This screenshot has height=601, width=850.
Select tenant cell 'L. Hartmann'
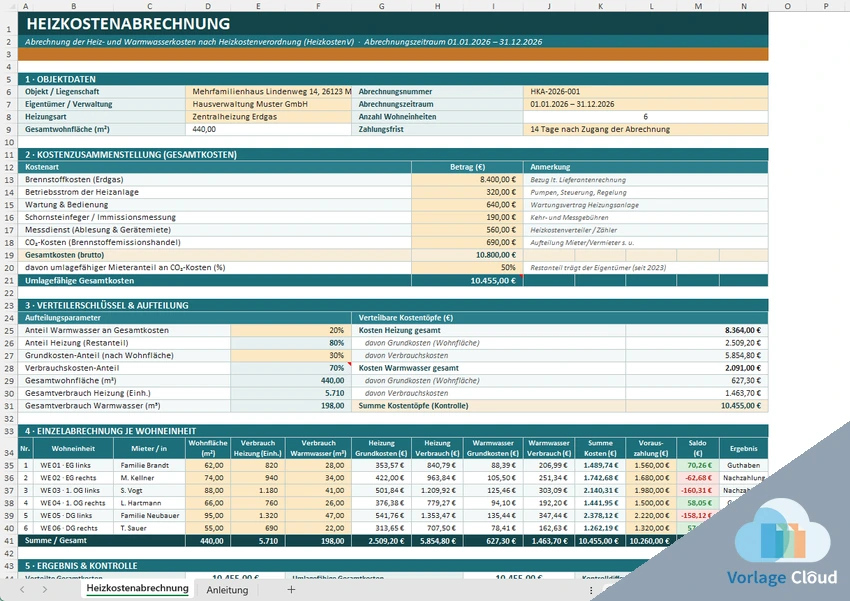[149, 503]
